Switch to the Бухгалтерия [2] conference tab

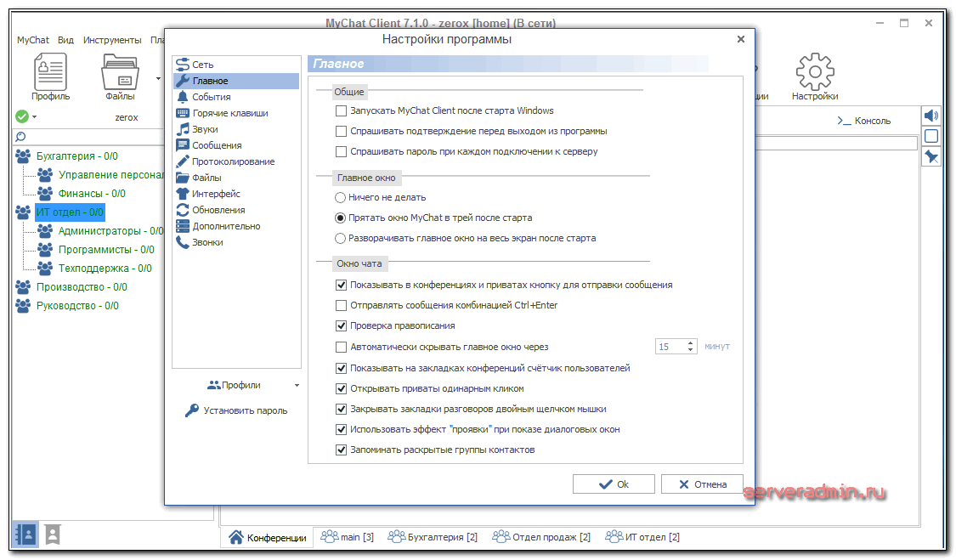pyautogui.click(x=432, y=537)
